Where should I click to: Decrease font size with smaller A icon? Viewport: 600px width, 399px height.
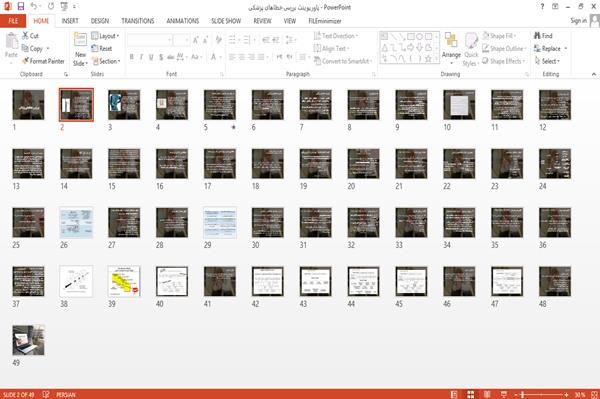pyautogui.click(x=206, y=40)
